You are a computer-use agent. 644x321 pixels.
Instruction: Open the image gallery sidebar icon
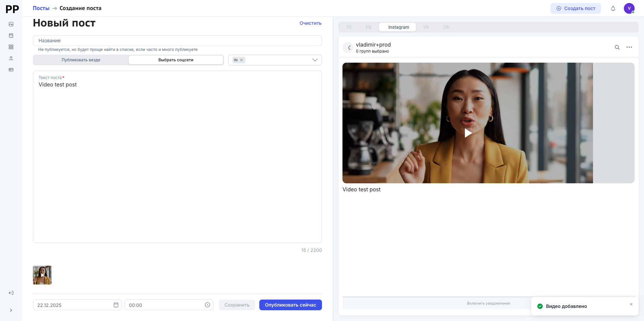11,24
